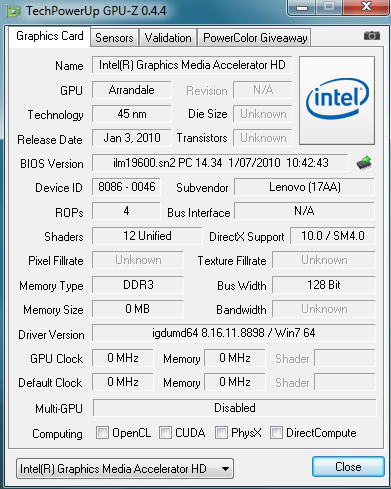This screenshot has width=391, height=489.
Task: Click the Pixel Fillrate Unknown field
Action: pos(138,260)
